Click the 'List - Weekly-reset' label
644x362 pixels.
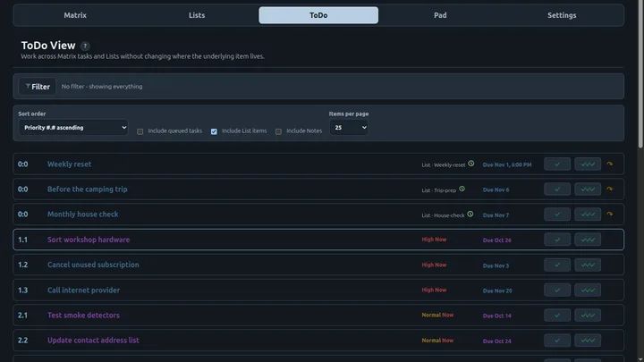pyautogui.click(x=443, y=165)
